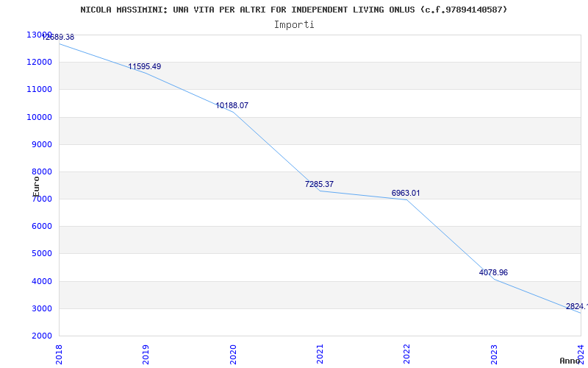The width and height of the screenshot is (588, 368).
Task: Click the 11595.49 data label
Action: [x=144, y=66]
